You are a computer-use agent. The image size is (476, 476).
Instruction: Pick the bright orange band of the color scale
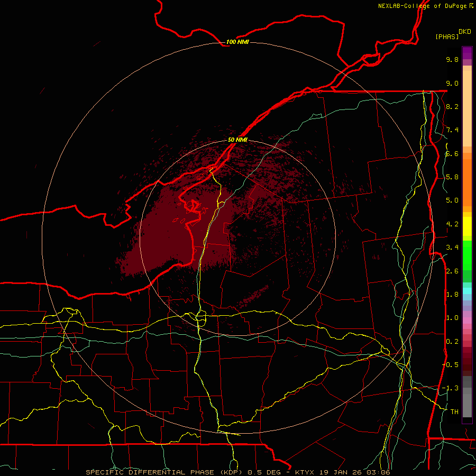click(467, 182)
